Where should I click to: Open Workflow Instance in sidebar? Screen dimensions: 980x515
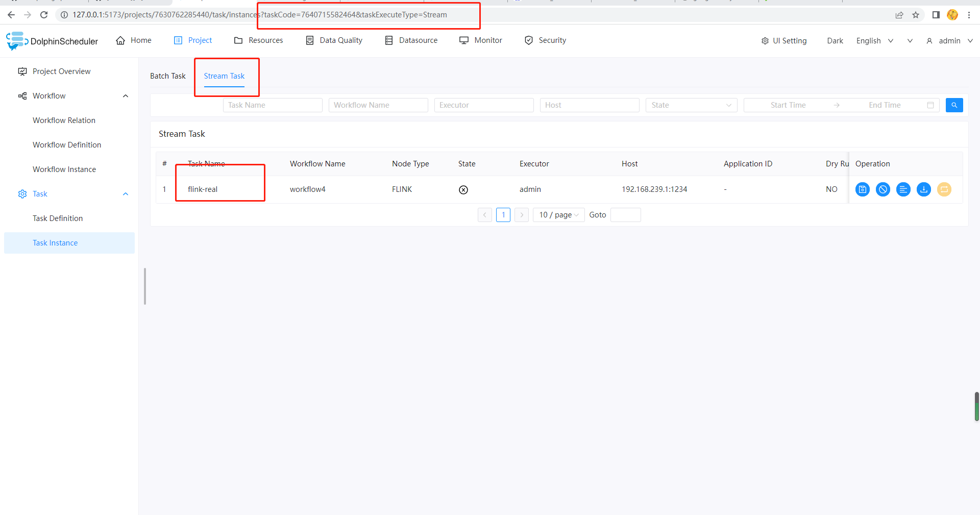point(64,169)
